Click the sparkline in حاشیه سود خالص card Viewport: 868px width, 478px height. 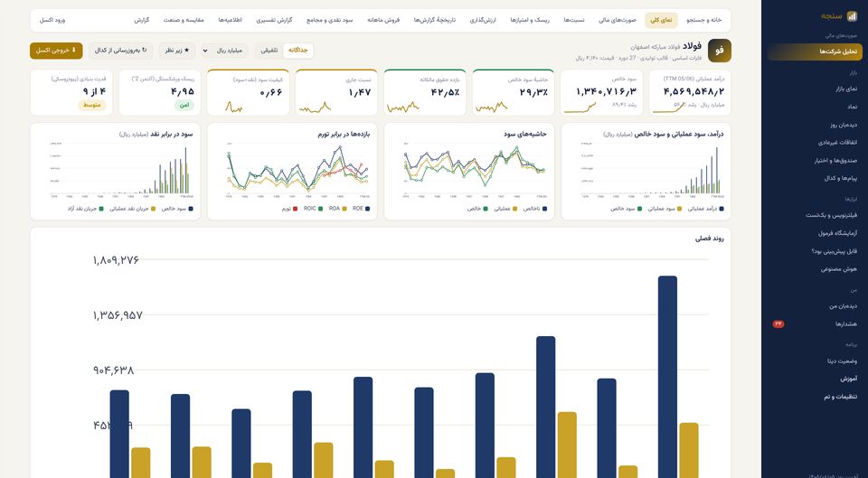point(492,108)
